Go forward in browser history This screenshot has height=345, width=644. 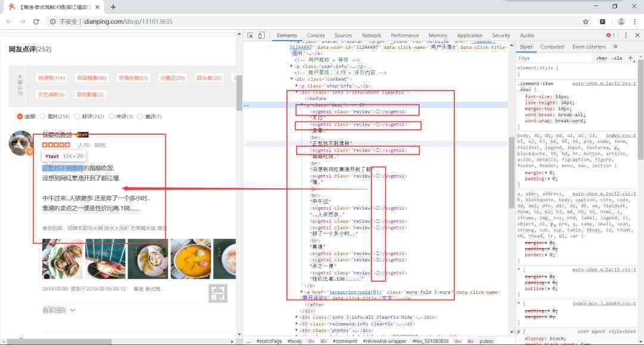pyautogui.click(x=22, y=21)
